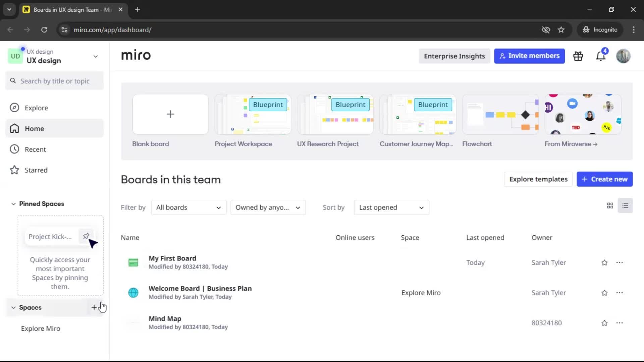This screenshot has width=644, height=362.
Task: Click the search magnifier icon
Action: [x=13, y=81]
